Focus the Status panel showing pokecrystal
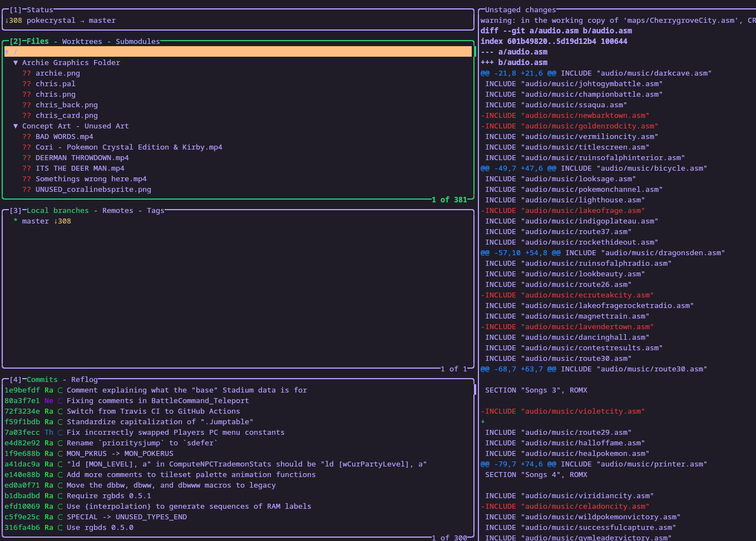Screen dimensions: 756x541 pyautogui.click(x=238, y=21)
